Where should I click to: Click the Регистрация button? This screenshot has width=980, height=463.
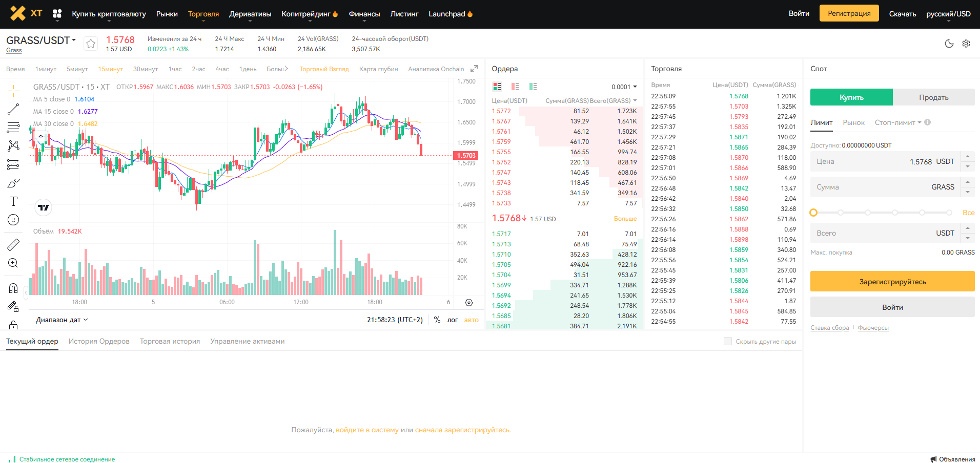click(849, 13)
